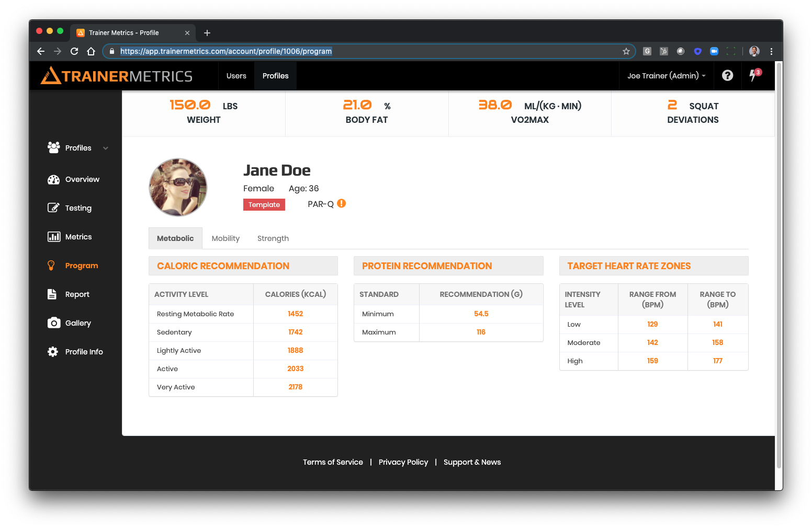Click the G extension icon
This screenshot has height=529, width=812.
pyautogui.click(x=647, y=51)
